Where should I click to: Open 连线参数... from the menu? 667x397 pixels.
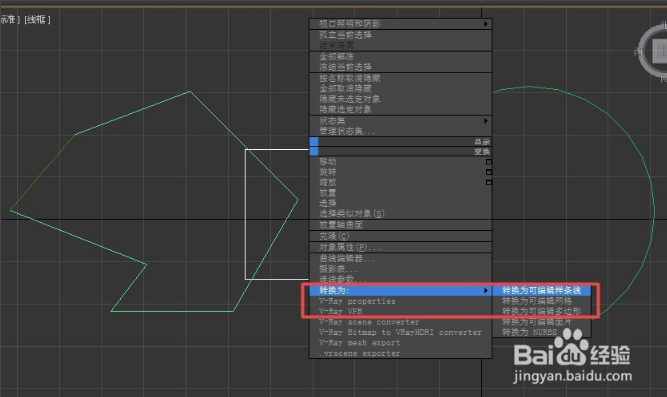[400, 279]
